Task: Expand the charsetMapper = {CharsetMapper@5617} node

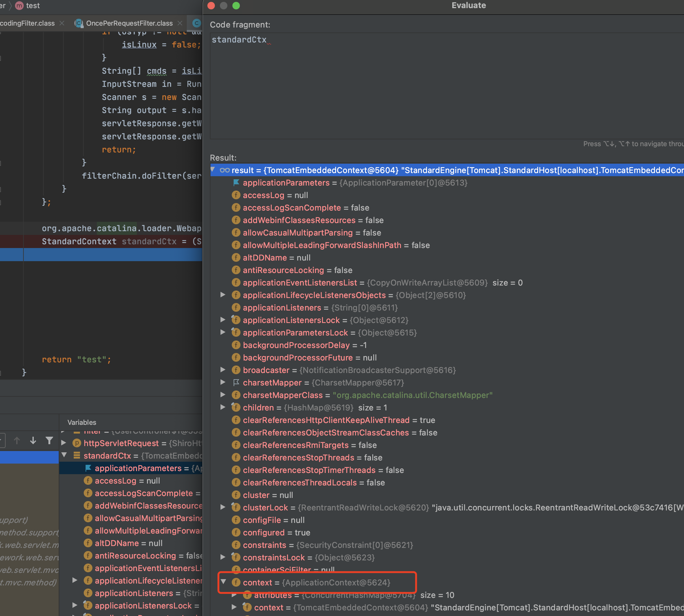Action: click(x=223, y=382)
